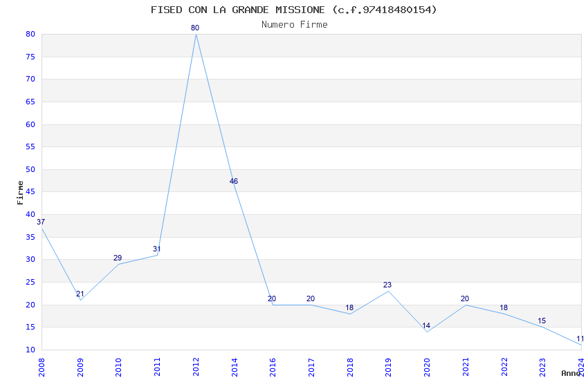Select the data label 46 for 2014
Screen dimensions: 588x380
234,181
